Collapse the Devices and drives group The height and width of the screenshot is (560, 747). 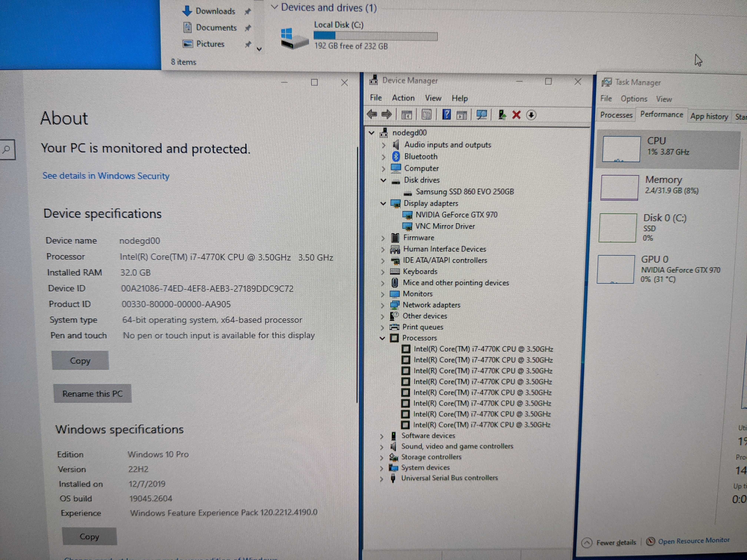[274, 7]
